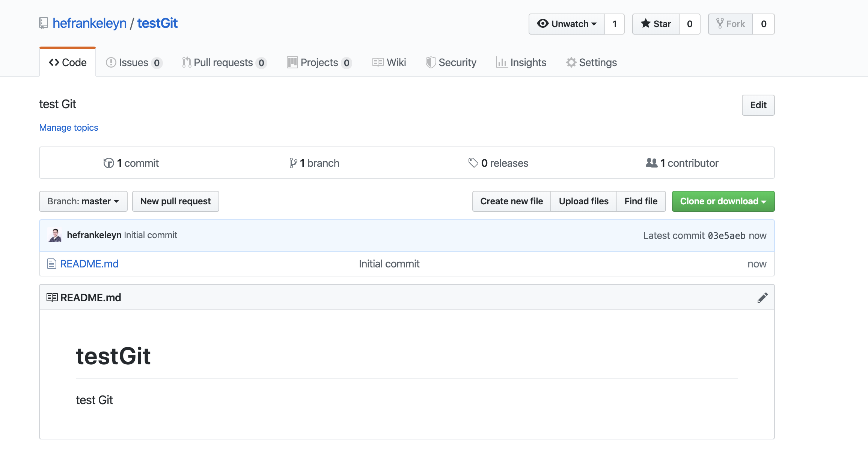Click the branch indicator icon
Screen dimensions: 868x465
click(293, 163)
